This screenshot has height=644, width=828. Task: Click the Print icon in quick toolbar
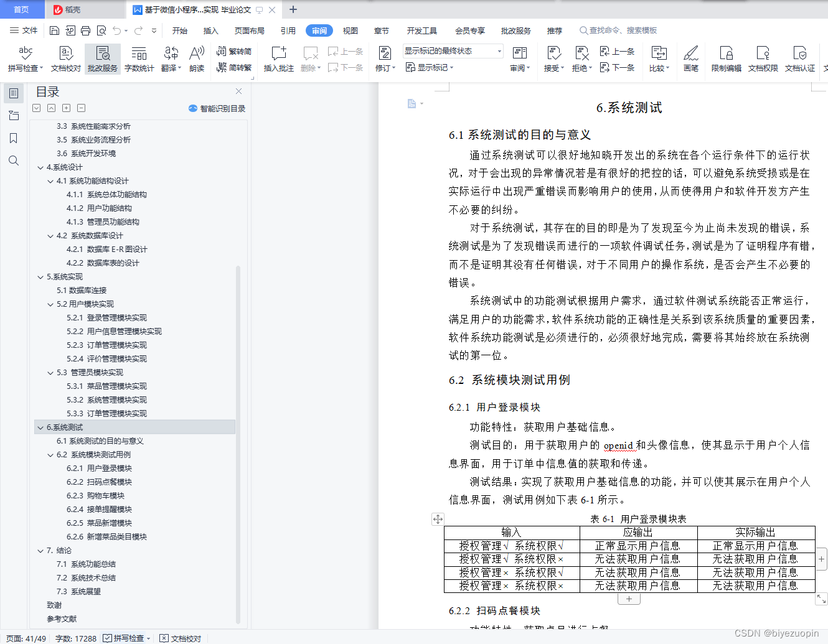(86, 30)
